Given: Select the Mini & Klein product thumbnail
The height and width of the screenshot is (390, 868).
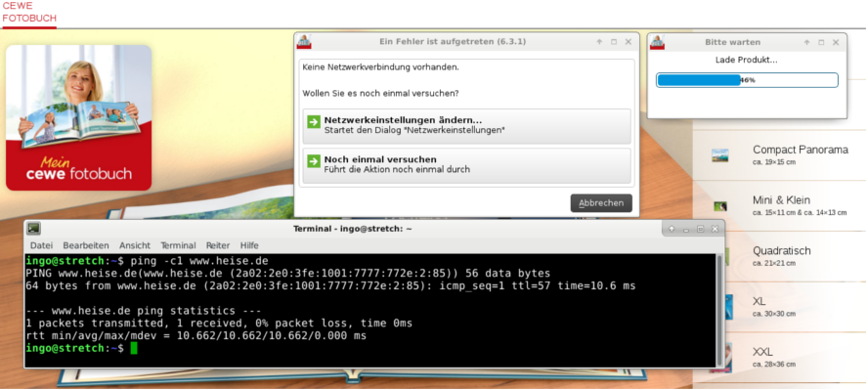Looking at the screenshot, I should point(720,206).
